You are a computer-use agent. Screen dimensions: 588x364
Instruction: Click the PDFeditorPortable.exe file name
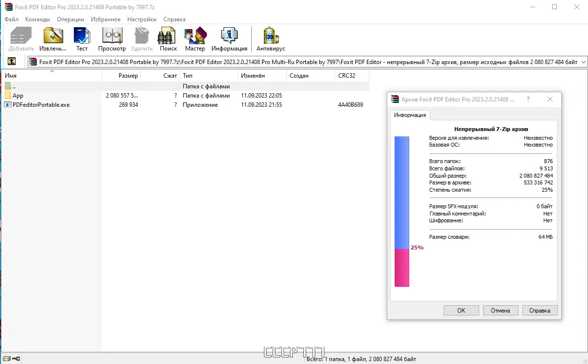pyautogui.click(x=41, y=105)
